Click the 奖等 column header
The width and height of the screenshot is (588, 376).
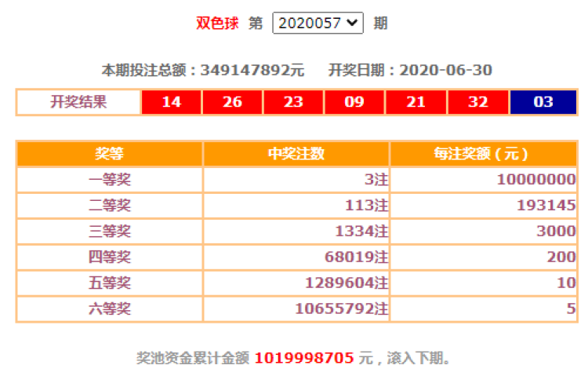coord(110,154)
